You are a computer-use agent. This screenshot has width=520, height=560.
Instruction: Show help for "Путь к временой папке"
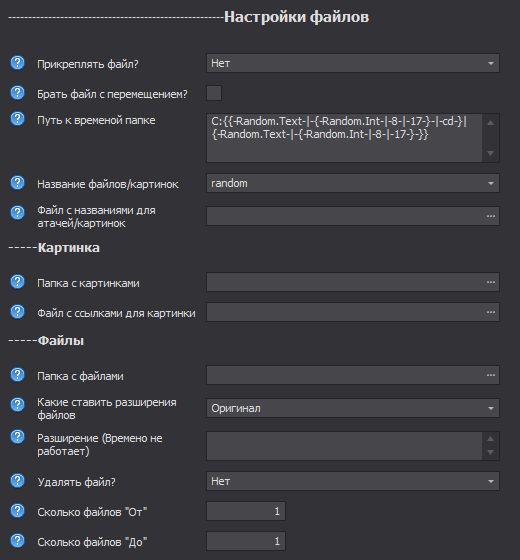[17, 119]
